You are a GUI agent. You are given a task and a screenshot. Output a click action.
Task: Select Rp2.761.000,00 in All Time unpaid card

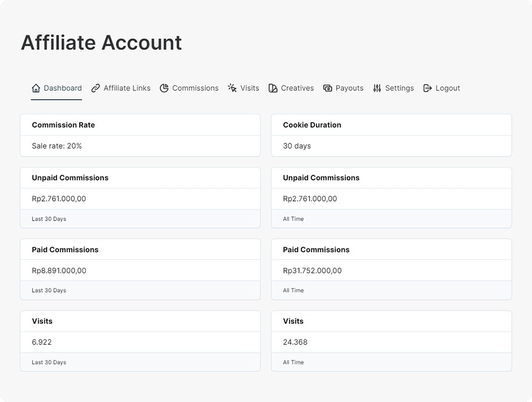click(310, 199)
